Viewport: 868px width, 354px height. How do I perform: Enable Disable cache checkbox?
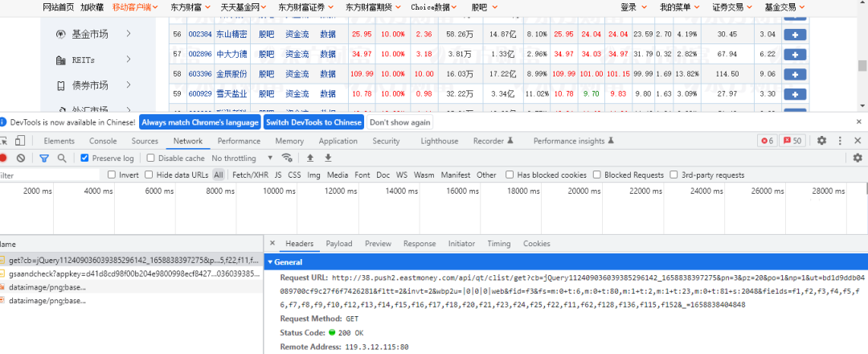click(150, 158)
